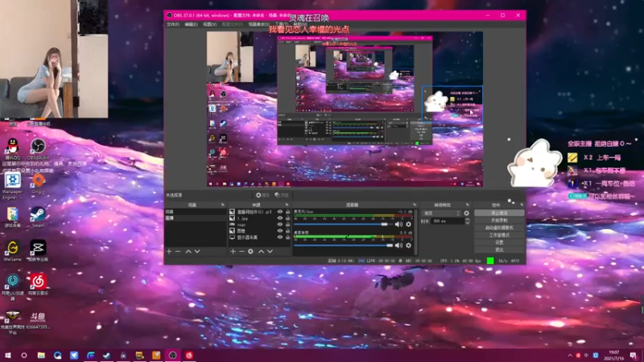Open the transition type dropdown
This screenshot has height=362, width=644.
[441, 213]
